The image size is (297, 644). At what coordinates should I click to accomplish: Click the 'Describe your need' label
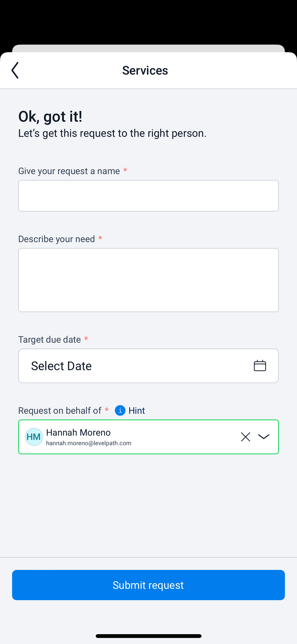pos(57,239)
